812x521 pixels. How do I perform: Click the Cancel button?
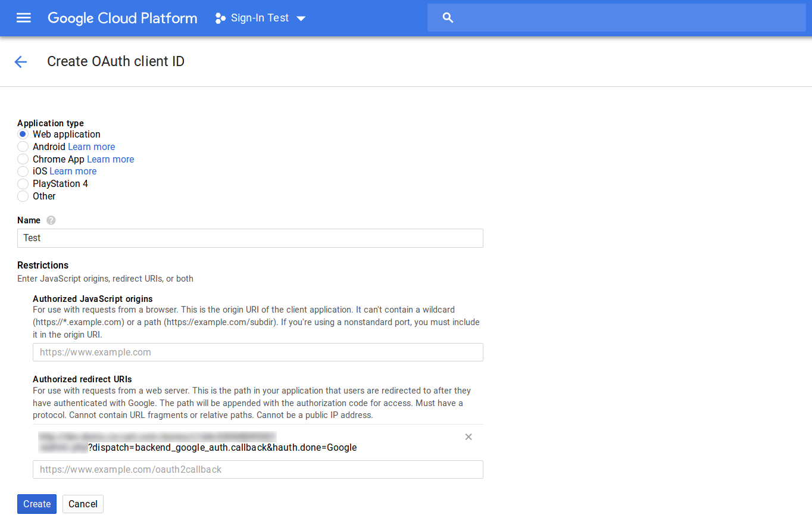(x=83, y=504)
